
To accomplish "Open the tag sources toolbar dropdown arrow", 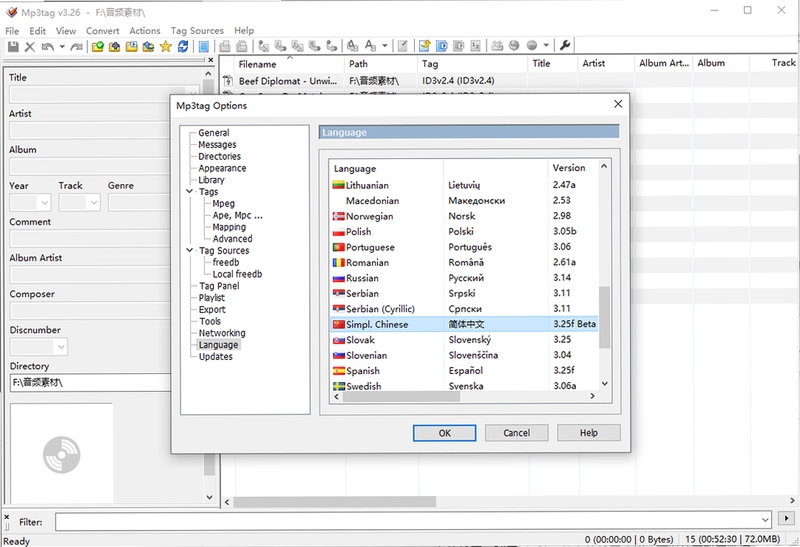I will [546, 45].
